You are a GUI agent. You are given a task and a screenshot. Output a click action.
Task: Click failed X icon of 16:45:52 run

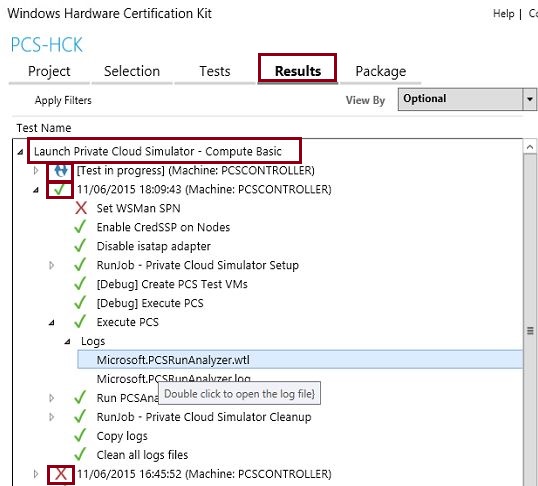61,474
